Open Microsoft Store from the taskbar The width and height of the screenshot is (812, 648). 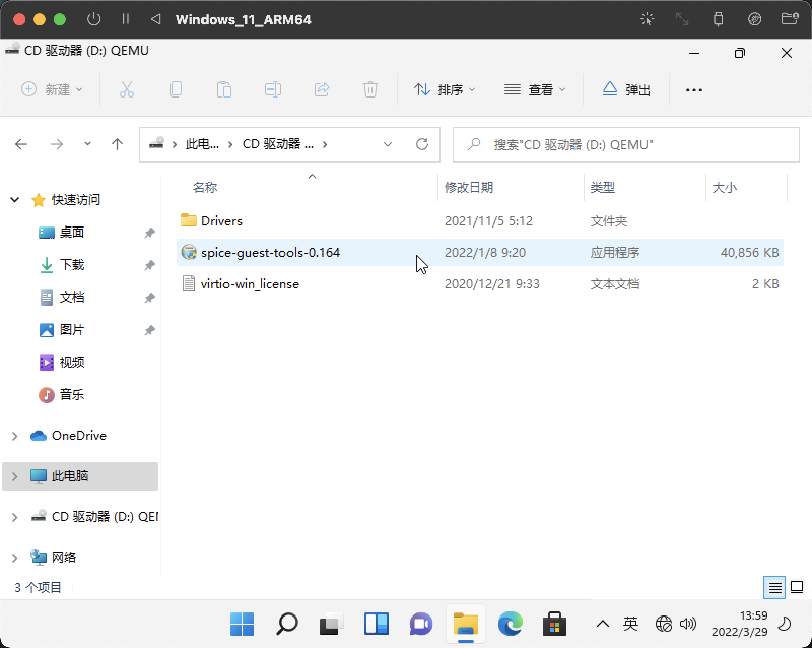click(x=555, y=624)
